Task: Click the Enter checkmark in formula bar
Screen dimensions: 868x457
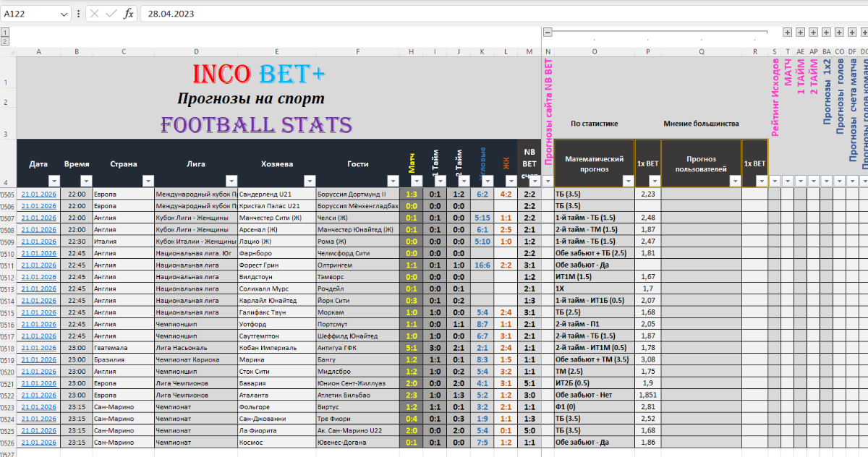Action: pos(111,14)
